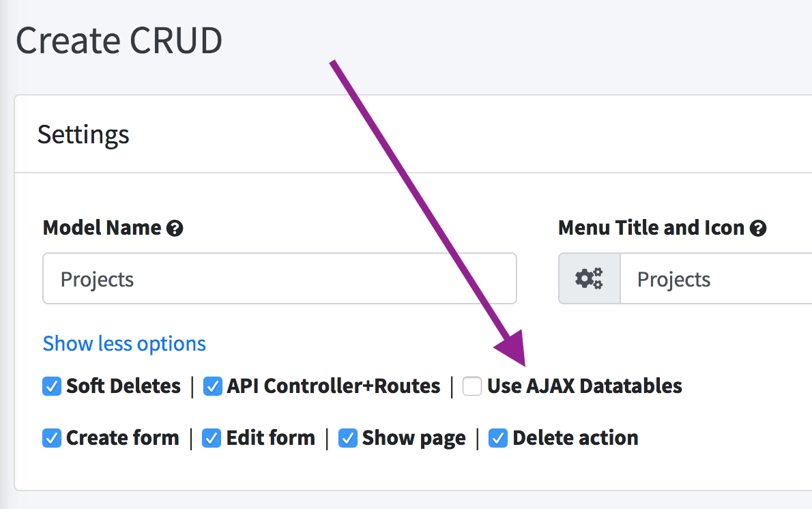Uncheck the Soft Deletes checkbox

[x=52, y=386]
